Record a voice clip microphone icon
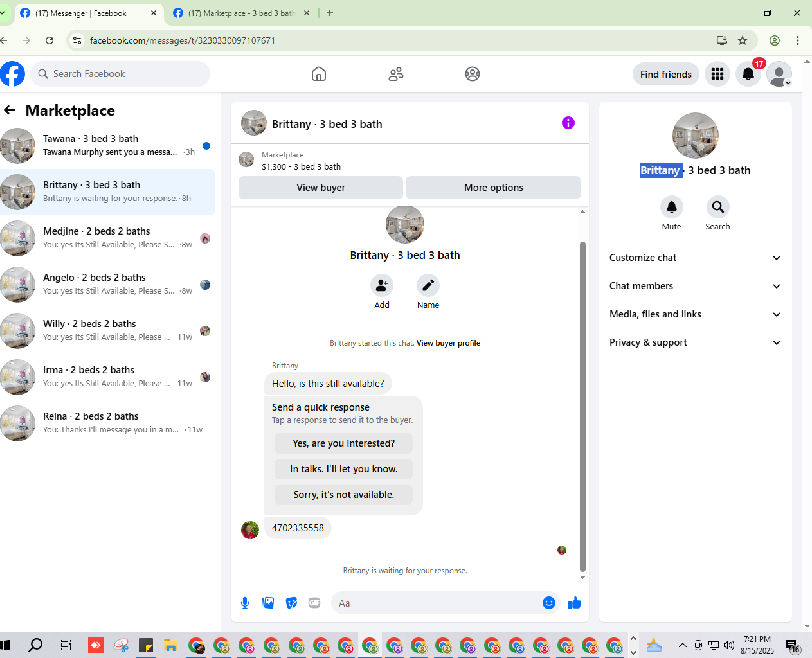This screenshot has height=658, width=812. pyautogui.click(x=245, y=603)
